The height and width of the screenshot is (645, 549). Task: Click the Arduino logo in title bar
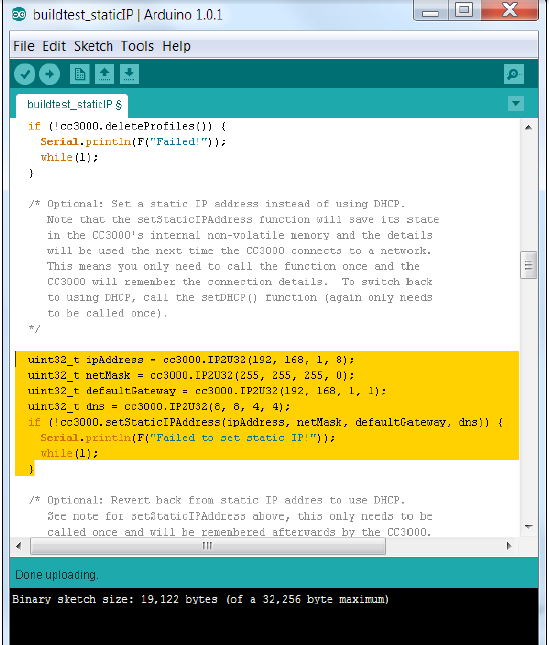coord(19,15)
